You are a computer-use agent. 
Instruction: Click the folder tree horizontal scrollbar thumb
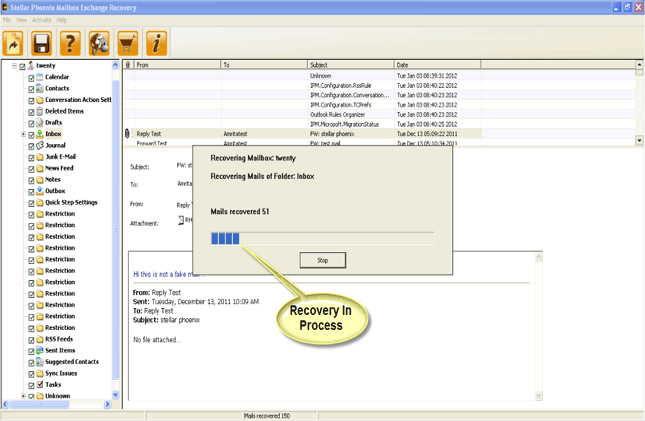(x=39, y=405)
